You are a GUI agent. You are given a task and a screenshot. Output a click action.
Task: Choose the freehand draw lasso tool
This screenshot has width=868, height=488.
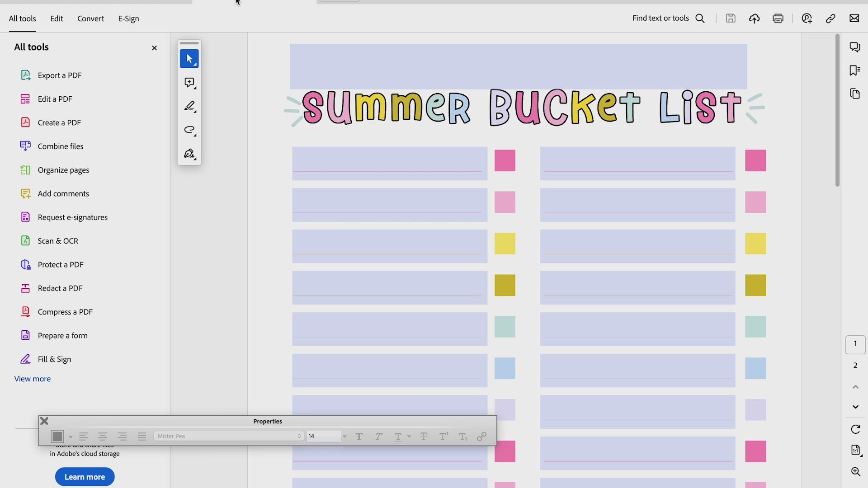click(189, 130)
